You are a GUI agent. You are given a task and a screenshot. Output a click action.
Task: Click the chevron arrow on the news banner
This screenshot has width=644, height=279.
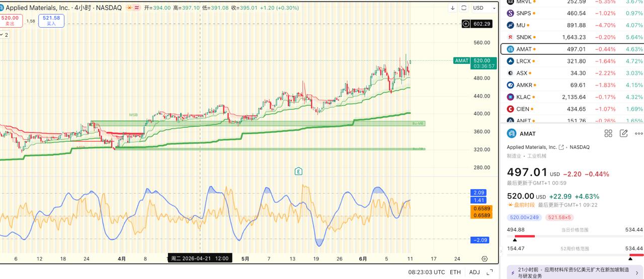637,273
